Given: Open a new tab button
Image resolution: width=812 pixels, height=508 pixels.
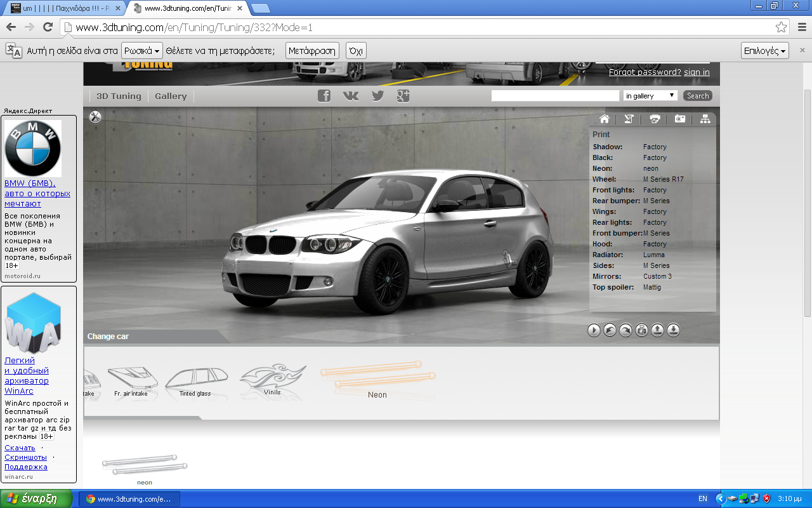Looking at the screenshot, I should 260,8.
